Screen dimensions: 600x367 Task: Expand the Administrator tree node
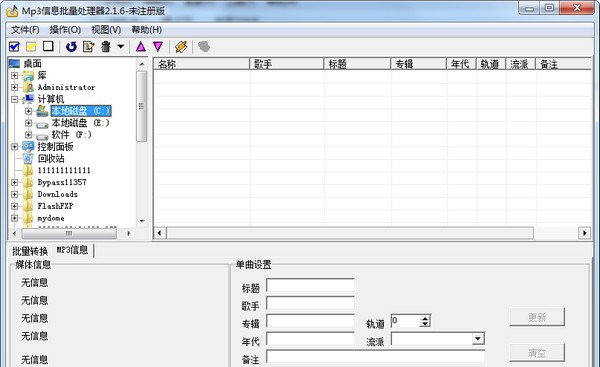[x=15, y=87]
